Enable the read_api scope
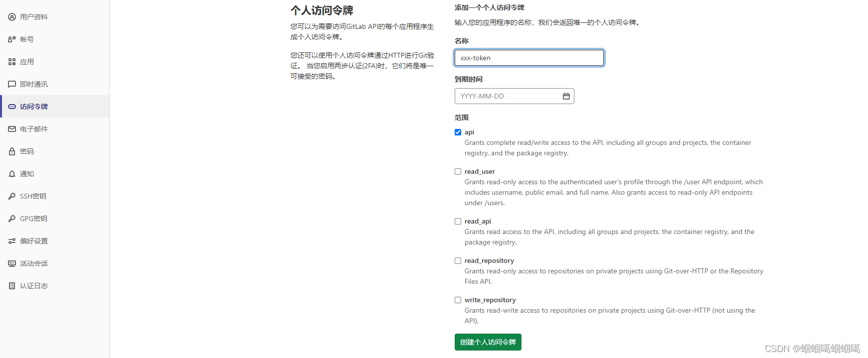868x358 pixels. tap(458, 221)
